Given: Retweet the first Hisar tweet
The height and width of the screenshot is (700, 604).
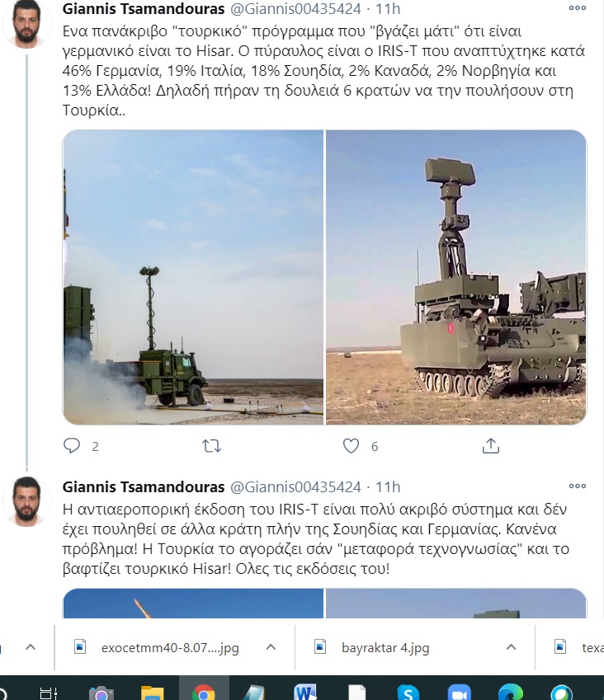Looking at the screenshot, I should (211, 446).
